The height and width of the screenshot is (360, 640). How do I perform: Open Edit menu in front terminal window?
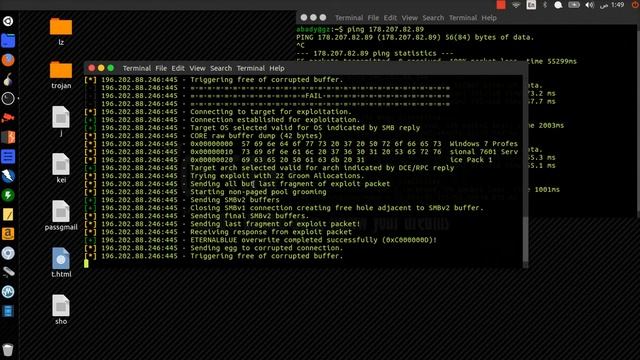(x=178, y=68)
